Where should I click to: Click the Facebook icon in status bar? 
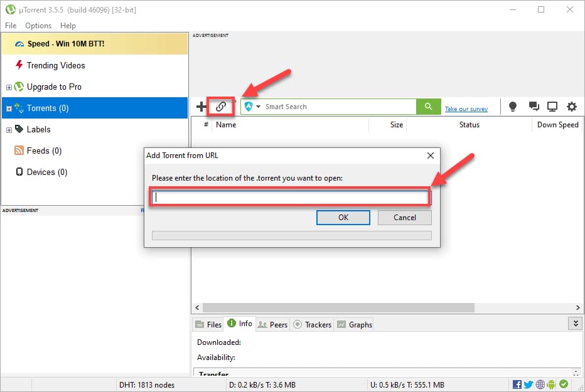coord(517,384)
